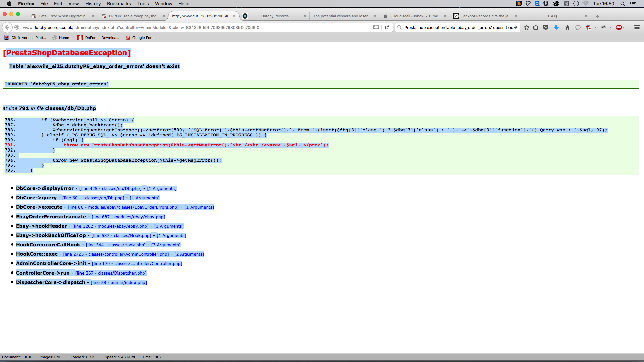
Task: Open the Bookmarks menu
Action: (119, 4)
